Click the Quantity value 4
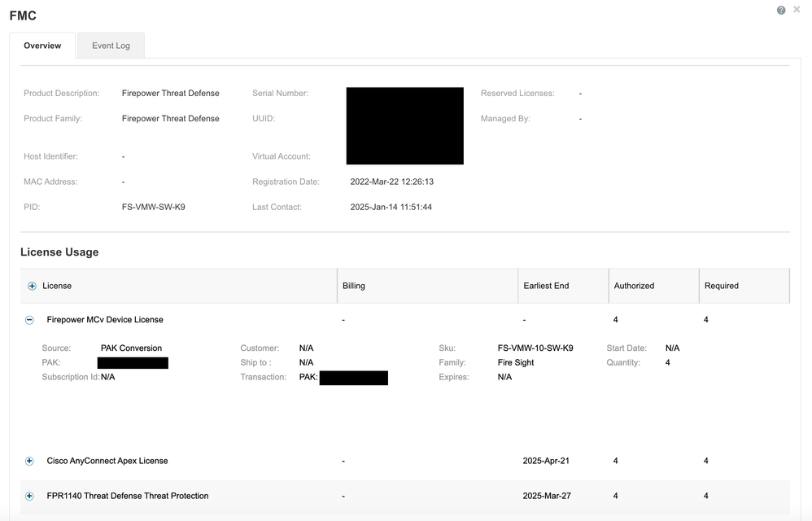Viewport: 812px width, 521px height. pyautogui.click(x=667, y=362)
